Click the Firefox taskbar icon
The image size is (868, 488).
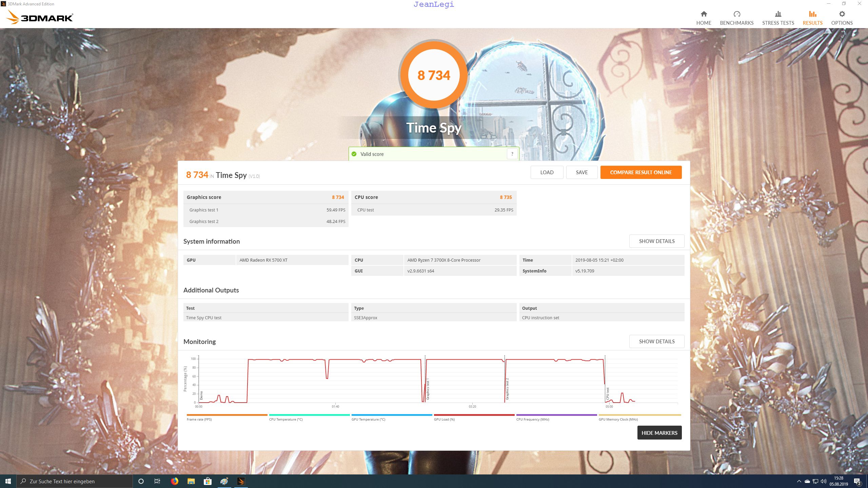pos(175,481)
